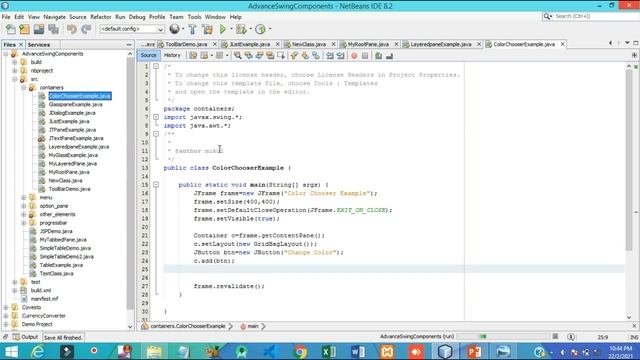Click Toggle Bookmark icon in editor toolbar
The height and width of the screenshot is (360, 640).
coord(316,56)
